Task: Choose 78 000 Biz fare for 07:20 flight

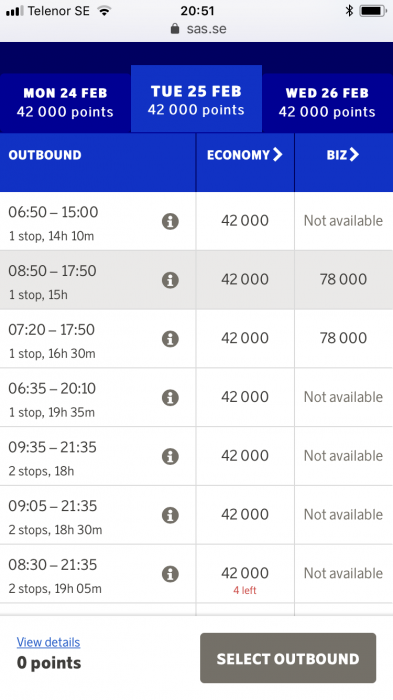Action: (x=343, y=338)
